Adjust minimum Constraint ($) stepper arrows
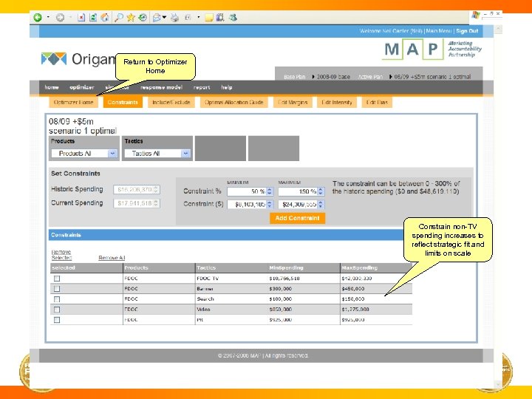The width and height of the screenshot is (532, 399). click(x=270, y=204)
